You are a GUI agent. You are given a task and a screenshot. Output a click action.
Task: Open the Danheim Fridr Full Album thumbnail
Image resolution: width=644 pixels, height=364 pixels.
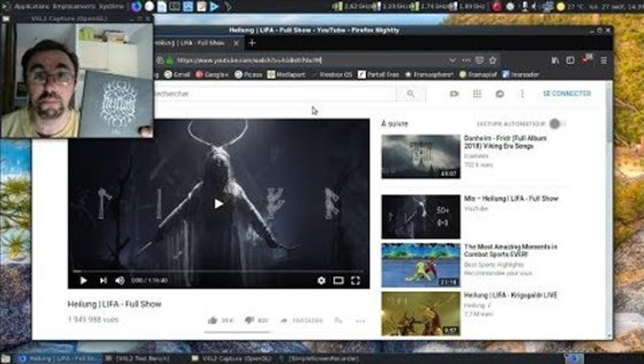coord(420,156)
